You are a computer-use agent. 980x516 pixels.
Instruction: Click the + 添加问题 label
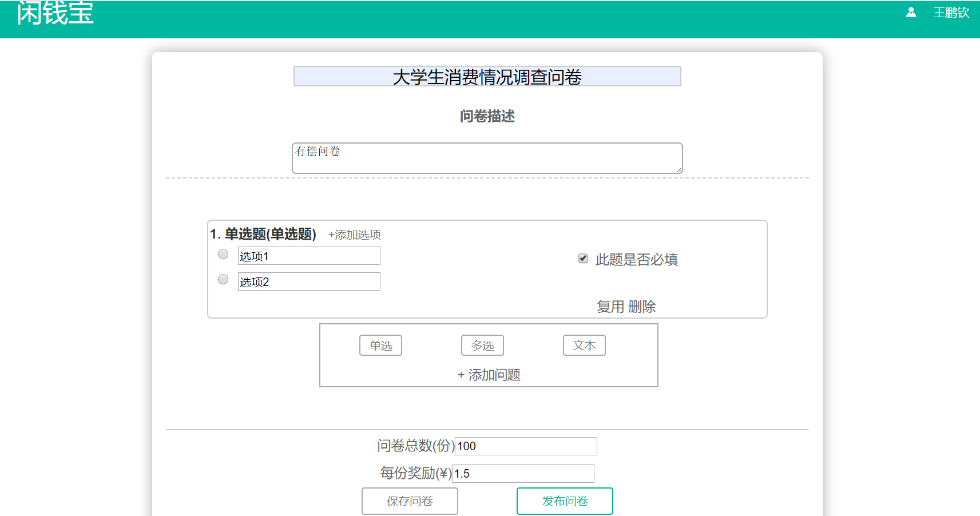(x=489, y=375)
